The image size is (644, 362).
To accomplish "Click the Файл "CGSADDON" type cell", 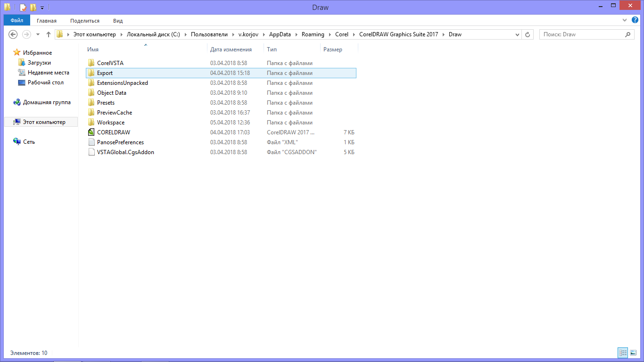I will (x=292, y=152).
